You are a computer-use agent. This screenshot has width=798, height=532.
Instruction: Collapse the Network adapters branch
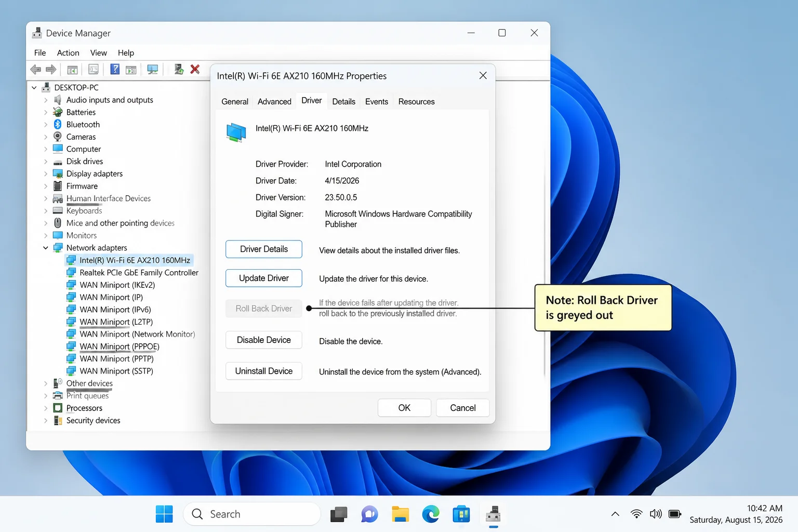pos(46,248)
